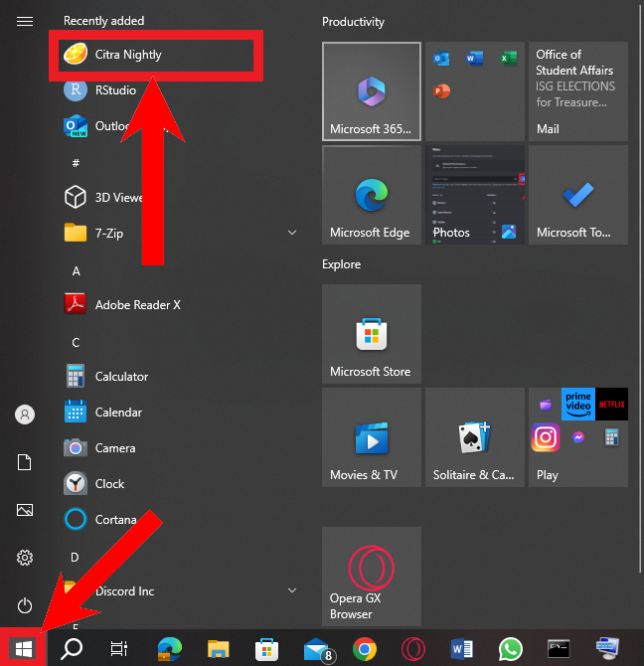Click the letter A section header
Image resolution: width=644 pixels, height=666 pixels.
(x=76, y=271)
